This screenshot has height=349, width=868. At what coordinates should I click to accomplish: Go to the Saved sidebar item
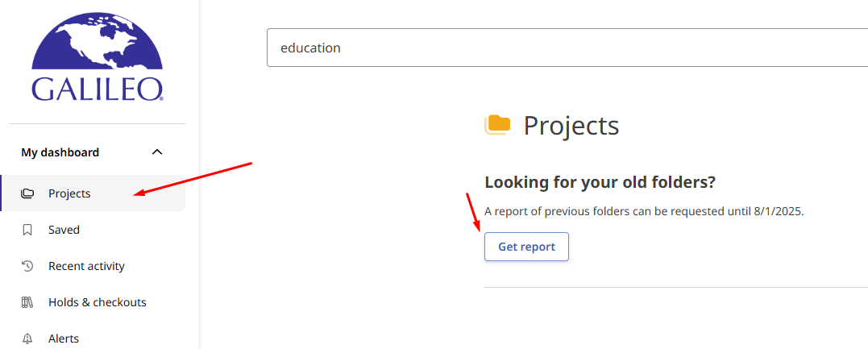pos(93,230)
